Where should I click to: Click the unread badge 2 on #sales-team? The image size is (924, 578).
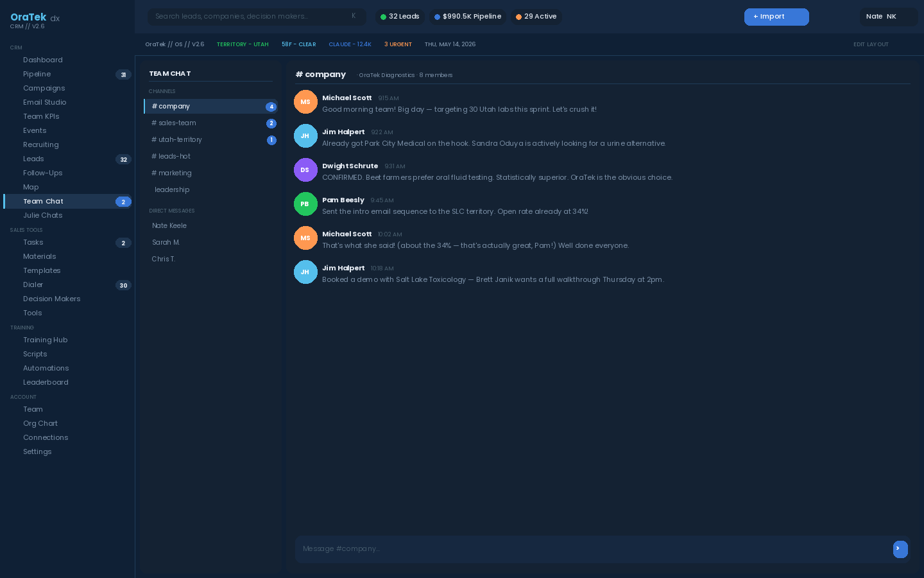click(271, 123)
